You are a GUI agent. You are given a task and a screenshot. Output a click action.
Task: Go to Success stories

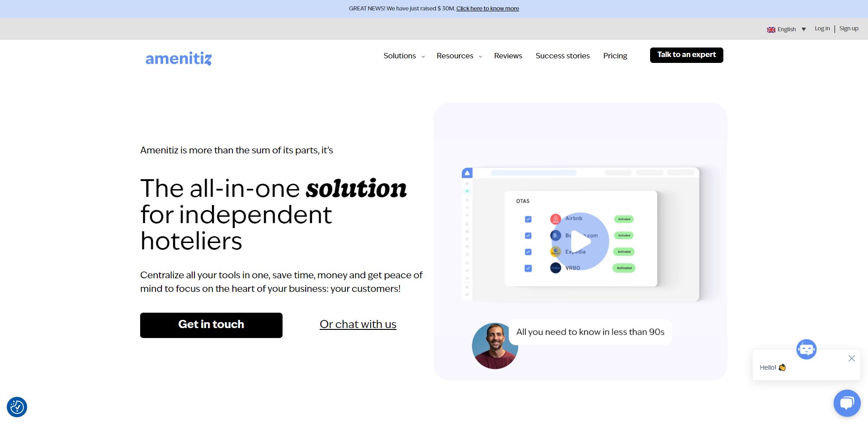562,56
